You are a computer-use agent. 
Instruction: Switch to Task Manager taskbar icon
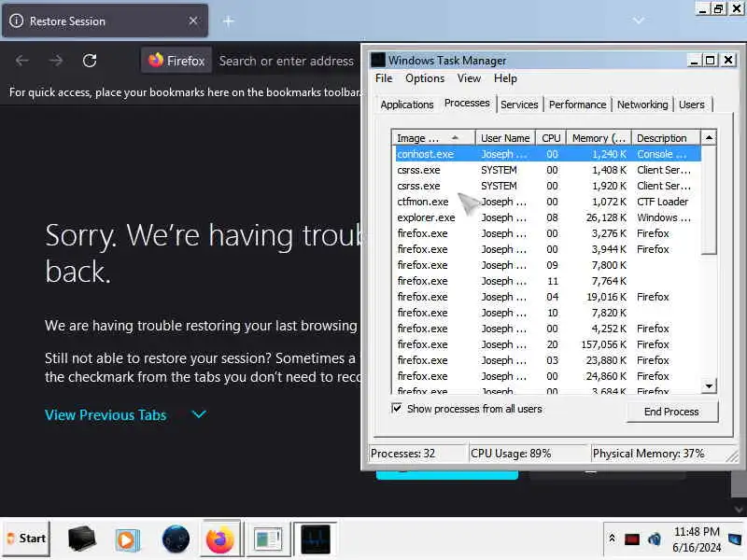[x=316, y=539]
